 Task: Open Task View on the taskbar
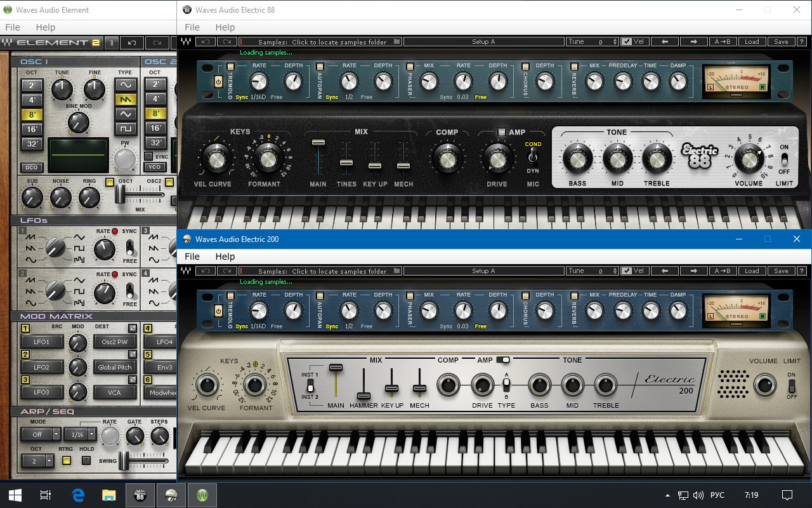coord(46,495)
